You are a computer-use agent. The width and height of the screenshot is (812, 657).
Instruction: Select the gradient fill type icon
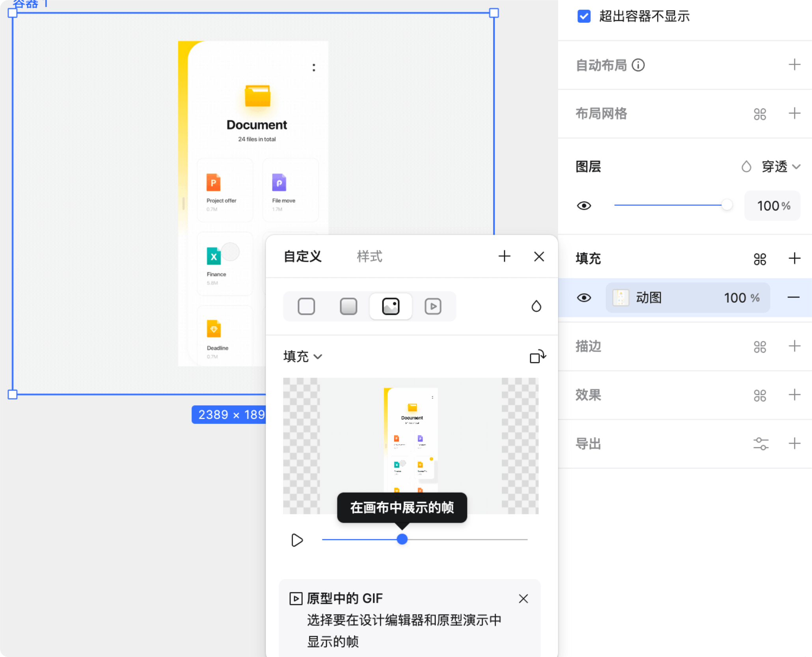pyautogui.click(x=348, y=306)
